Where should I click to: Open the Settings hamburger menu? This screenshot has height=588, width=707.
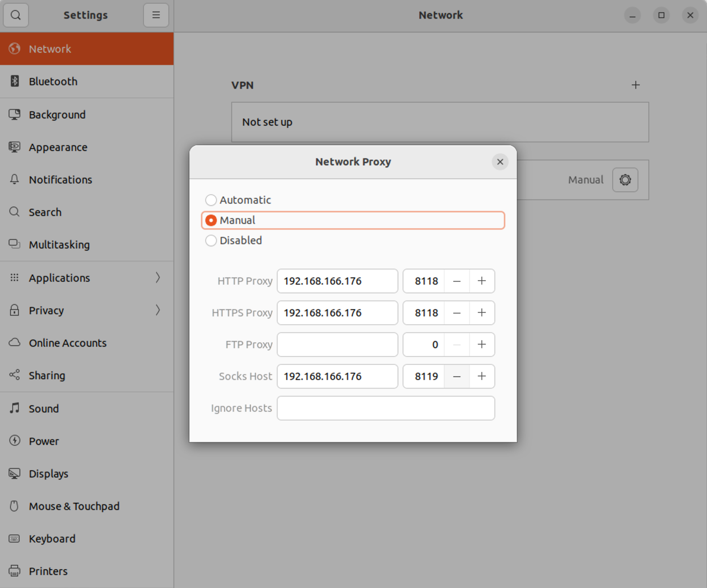(x=156, y=15)
